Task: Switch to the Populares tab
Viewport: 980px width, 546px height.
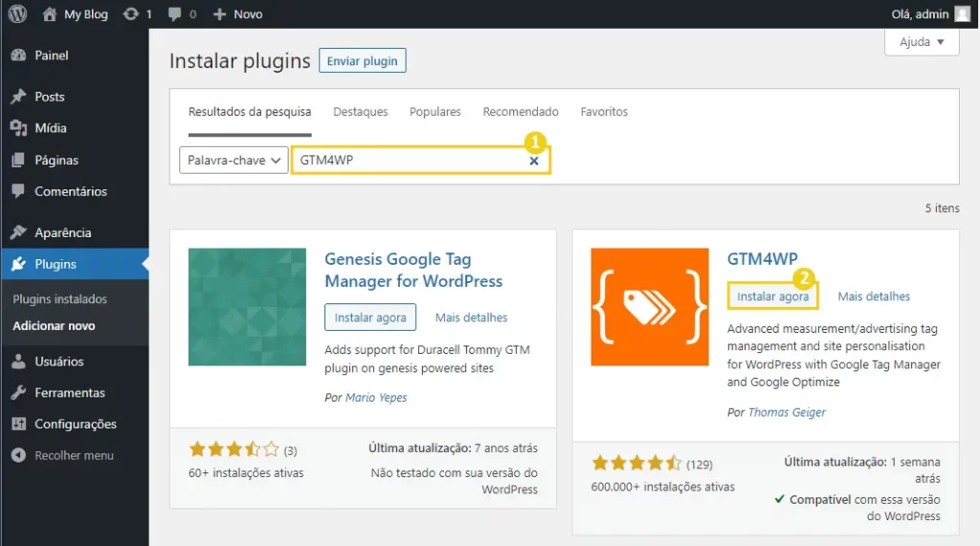Action: [x=435, y=112]
